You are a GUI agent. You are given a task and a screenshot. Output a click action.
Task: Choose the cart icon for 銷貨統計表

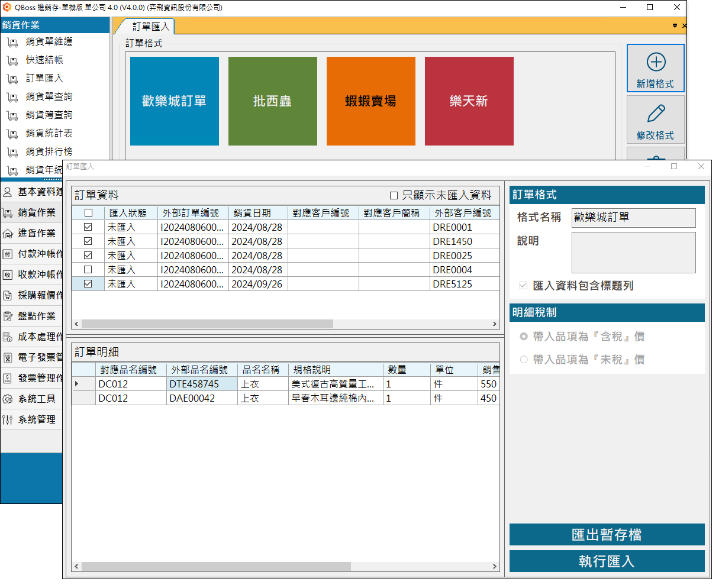pyautogui.click(x=12, y=134)
